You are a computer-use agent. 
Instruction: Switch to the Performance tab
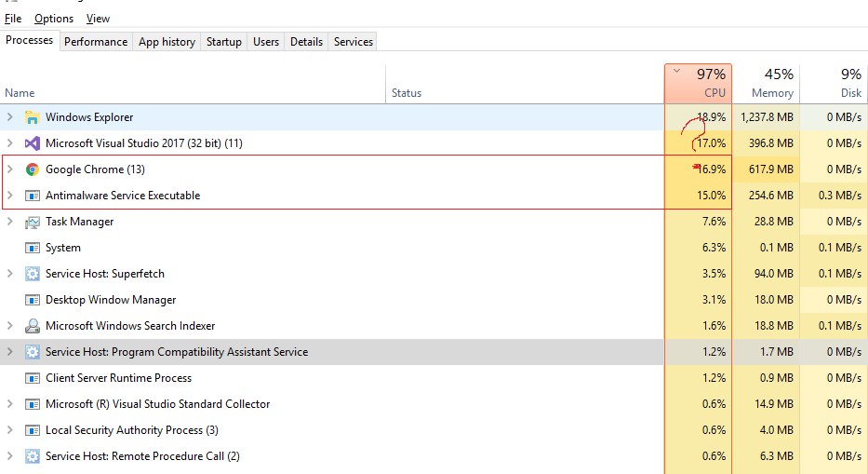click(96, 42)
